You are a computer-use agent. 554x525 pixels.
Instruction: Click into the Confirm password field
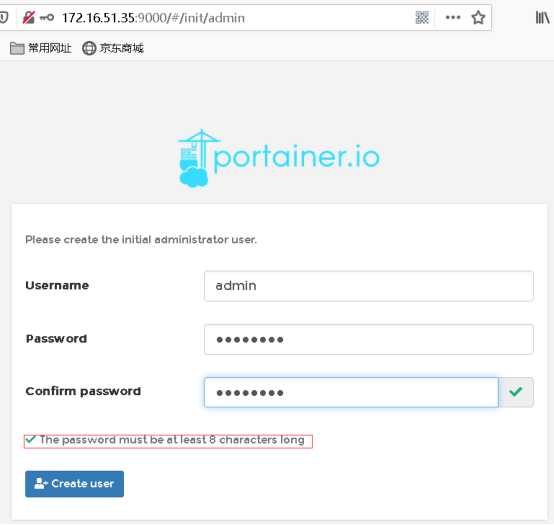tap(351, 392)
